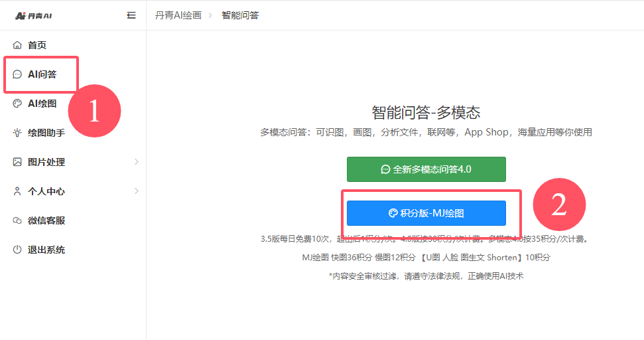Expand the 图片处理 submenu arrow
644x340 pixels.
tap(137, 162)
